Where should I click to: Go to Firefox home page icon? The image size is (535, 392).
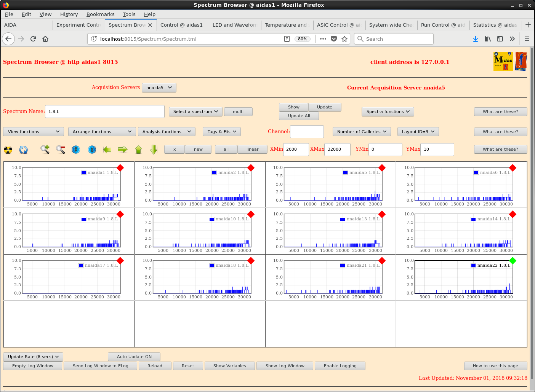(x=45, y=39)
